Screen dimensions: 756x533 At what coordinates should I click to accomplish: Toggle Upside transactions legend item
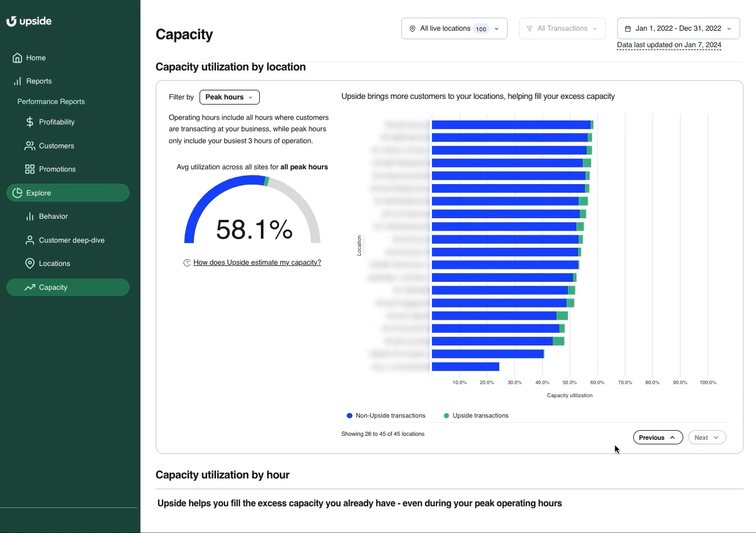(x=476, y=416)
